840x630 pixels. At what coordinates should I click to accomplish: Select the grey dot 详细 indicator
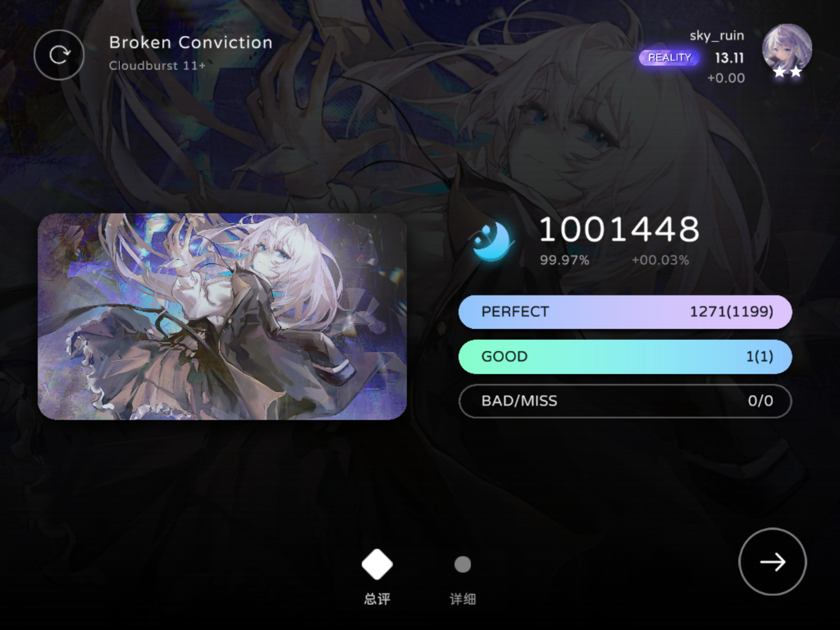coord(463,564)
